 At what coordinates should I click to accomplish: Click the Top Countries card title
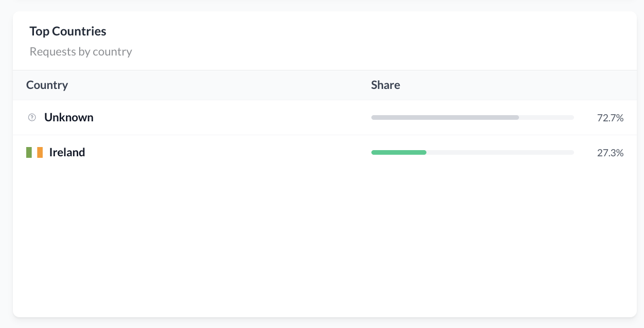click(x=68, y=31)
